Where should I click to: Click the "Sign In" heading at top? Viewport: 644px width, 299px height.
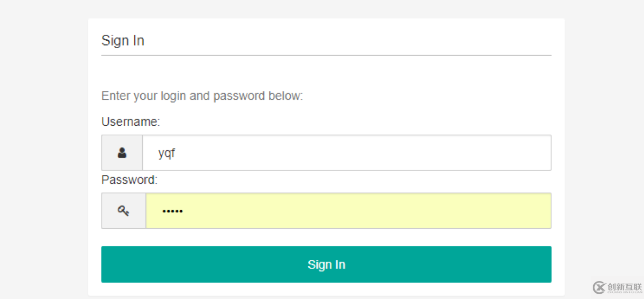tap(123, 41)
